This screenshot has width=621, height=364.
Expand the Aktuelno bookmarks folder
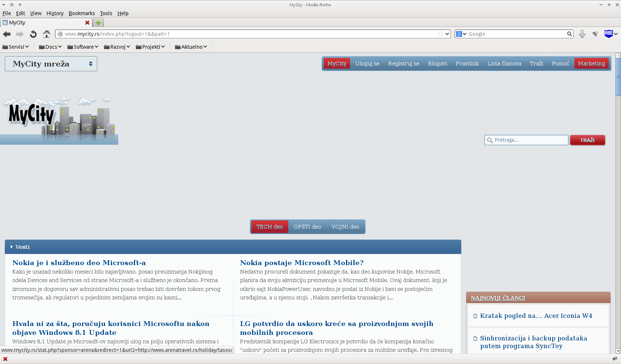pyautogui.click(x=191, y=47)
